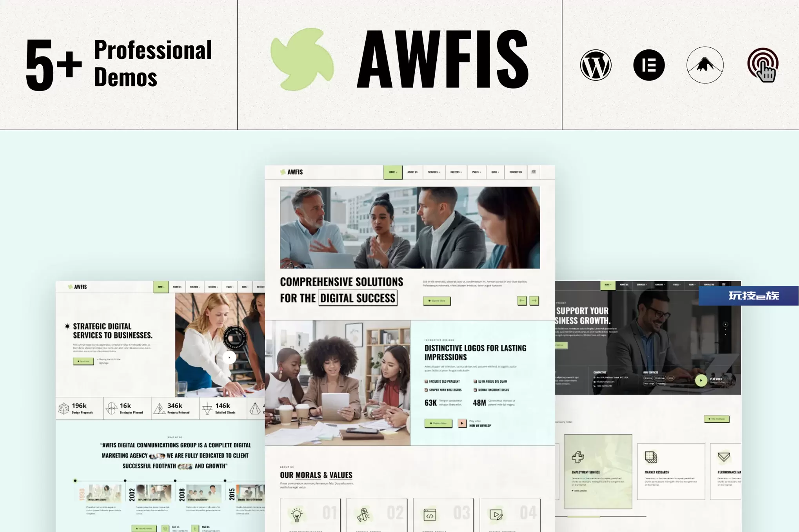799x532 pixels.
Task: Click the 196k Design Proposals geometric icon
Action: point(64,409)
